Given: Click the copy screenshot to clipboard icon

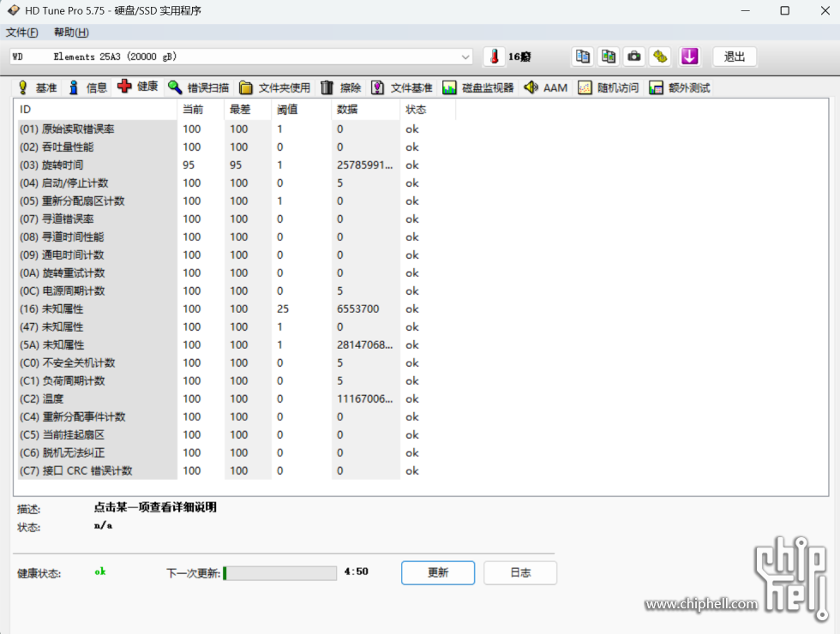Looking at the screenshot, I should pos(609,57).
